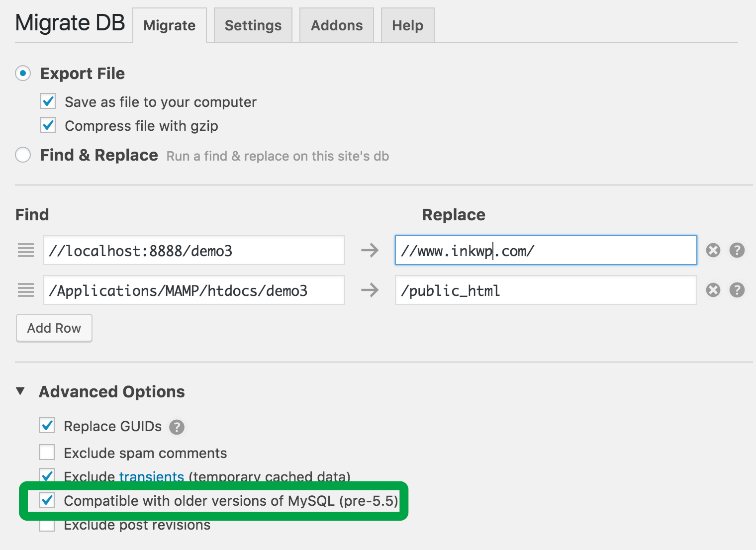Image resolution: width=756 pixels, height=550 pixels.
Task: Open help for the /public_html row
Action: [x=737, y=290]
